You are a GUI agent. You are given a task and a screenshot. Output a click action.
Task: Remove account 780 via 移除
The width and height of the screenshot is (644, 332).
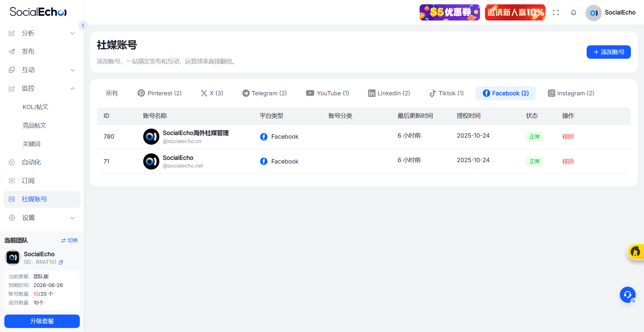pyautogui.click(x=568, y=137)
